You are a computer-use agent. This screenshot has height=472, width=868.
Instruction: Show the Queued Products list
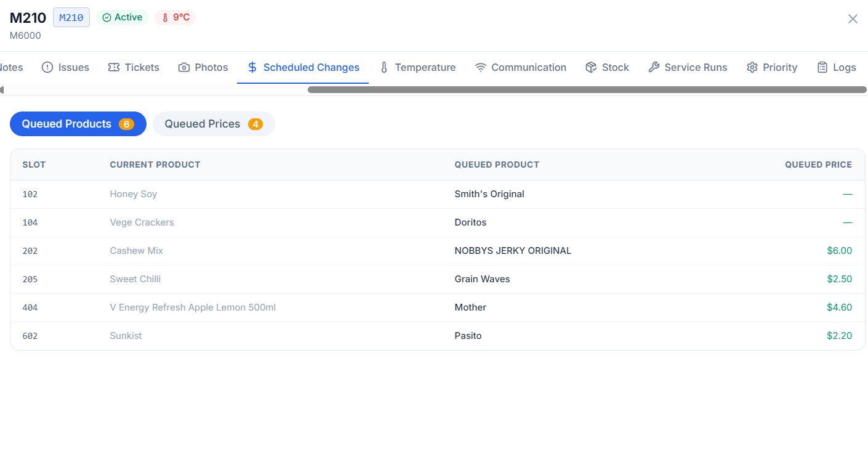[78, 124]
